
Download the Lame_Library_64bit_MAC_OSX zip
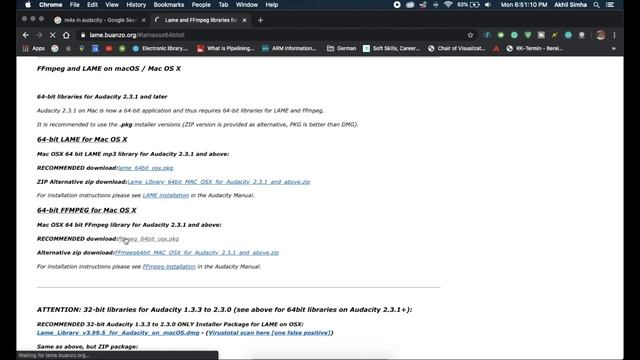tap(219, 182)
